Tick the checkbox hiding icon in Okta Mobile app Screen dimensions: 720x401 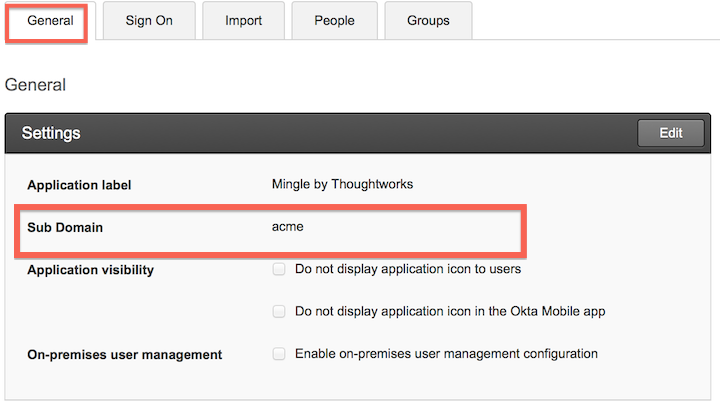279,311
